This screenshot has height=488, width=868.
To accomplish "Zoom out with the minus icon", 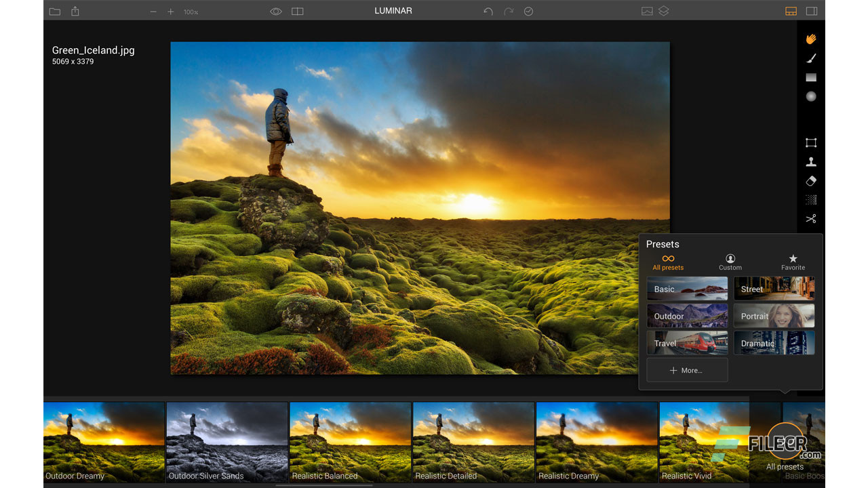I will tap(153, 12).
